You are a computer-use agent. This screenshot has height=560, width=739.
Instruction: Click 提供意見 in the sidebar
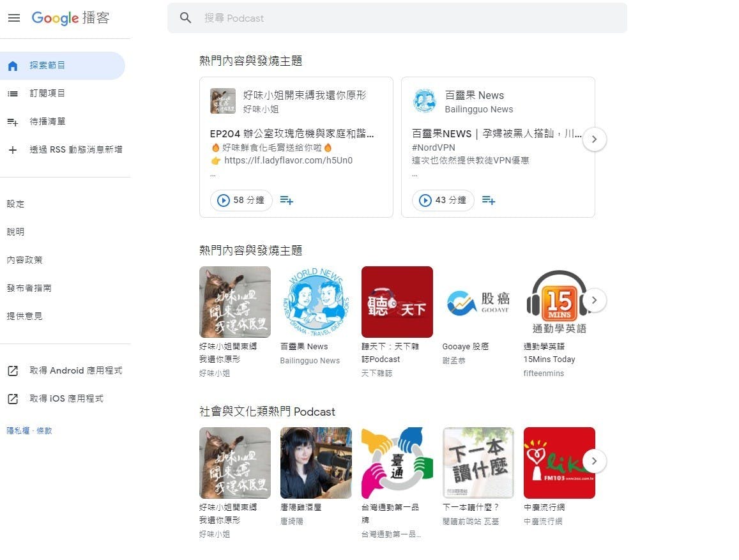click(x=24, y=316)
